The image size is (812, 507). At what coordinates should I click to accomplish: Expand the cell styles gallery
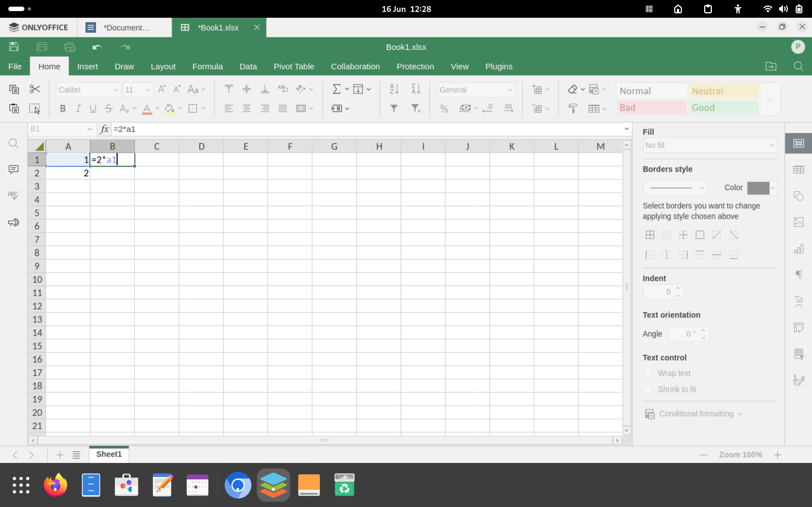(x=770, y=99)
